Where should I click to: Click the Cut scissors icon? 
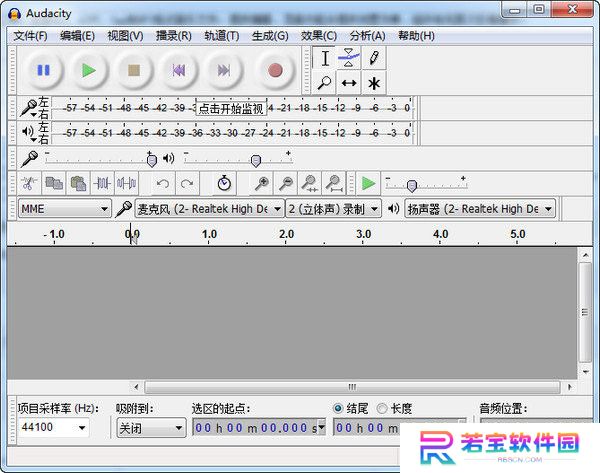(29, 184)
